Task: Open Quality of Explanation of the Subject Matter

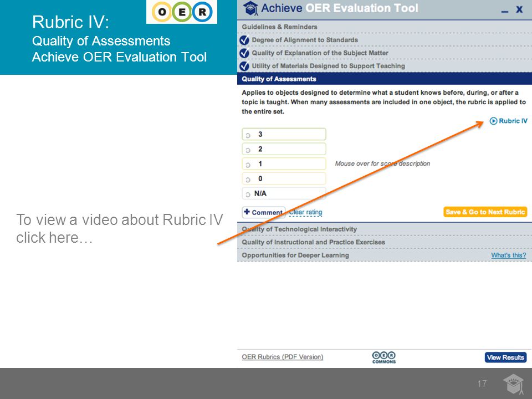Action: (x=385, y=53)
